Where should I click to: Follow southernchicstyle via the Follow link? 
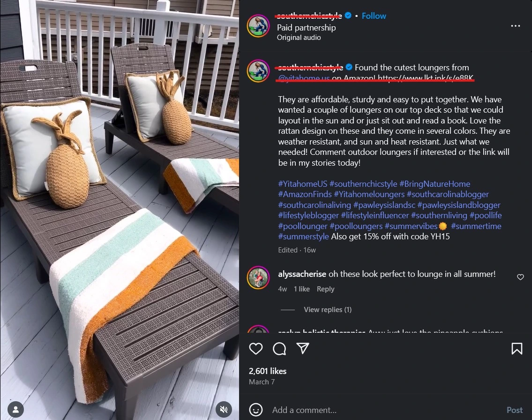pos(374,15)
